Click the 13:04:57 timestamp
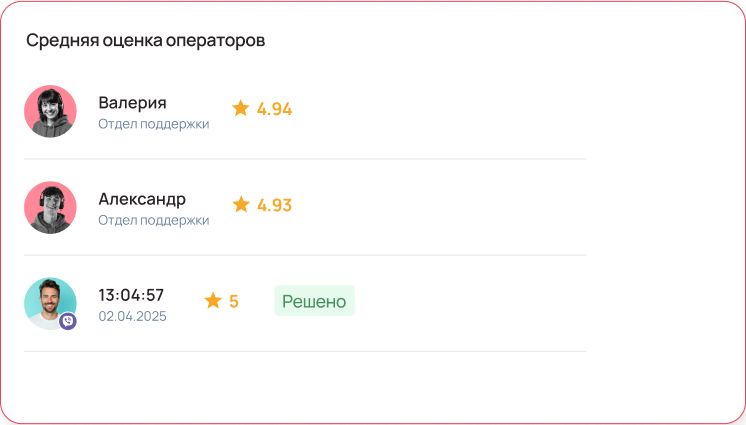Image resolution: width=746 pixels, height=425 pixels. pos(131,295)
